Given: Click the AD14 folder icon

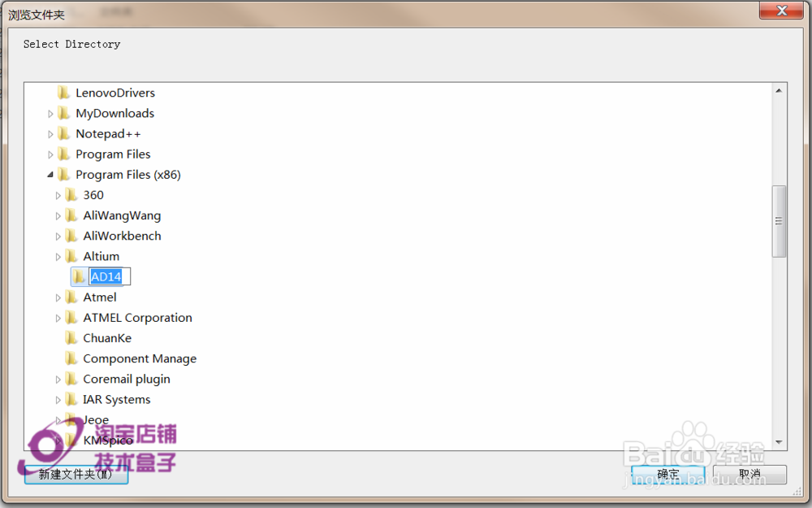Looking at the screenshot, I should click(79, 277).
